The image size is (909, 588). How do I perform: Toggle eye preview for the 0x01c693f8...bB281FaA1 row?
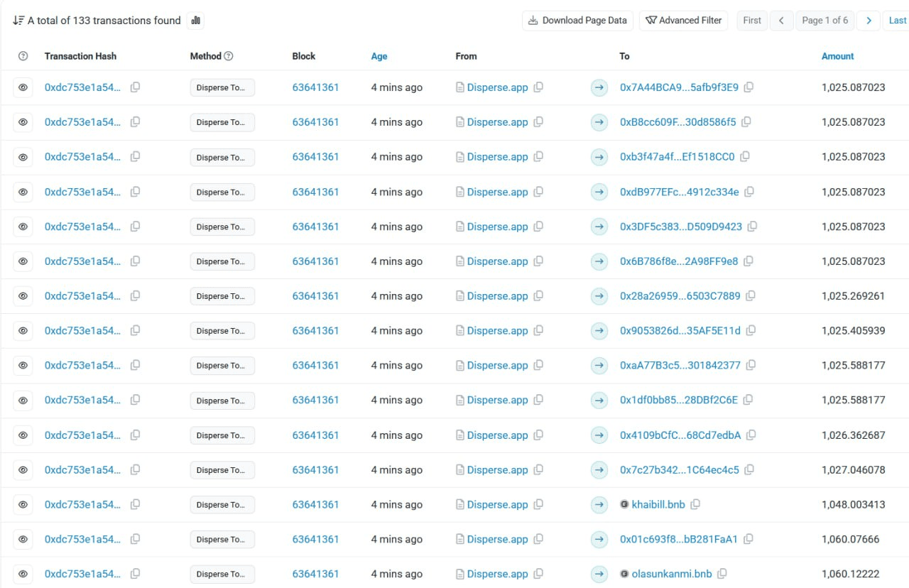click(x=23, y=539)
